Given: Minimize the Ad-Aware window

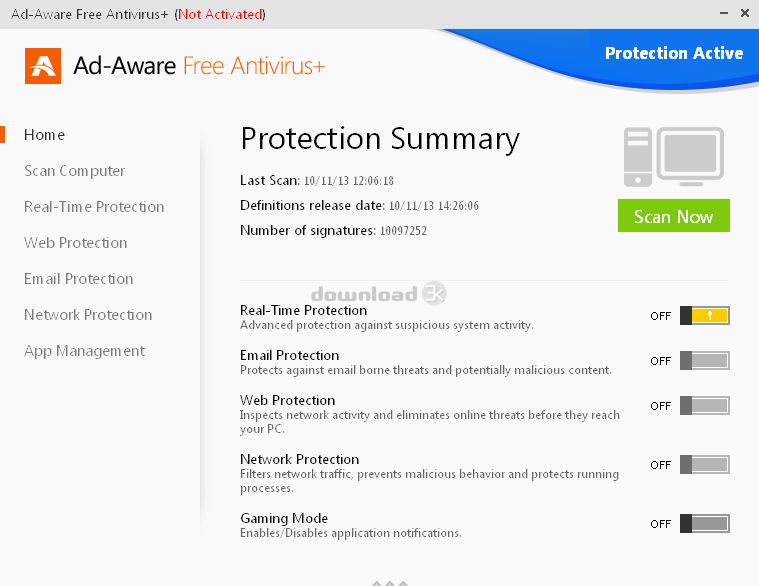Looking at the screenshot, I should pyautogui.click(x=722, y=13).
